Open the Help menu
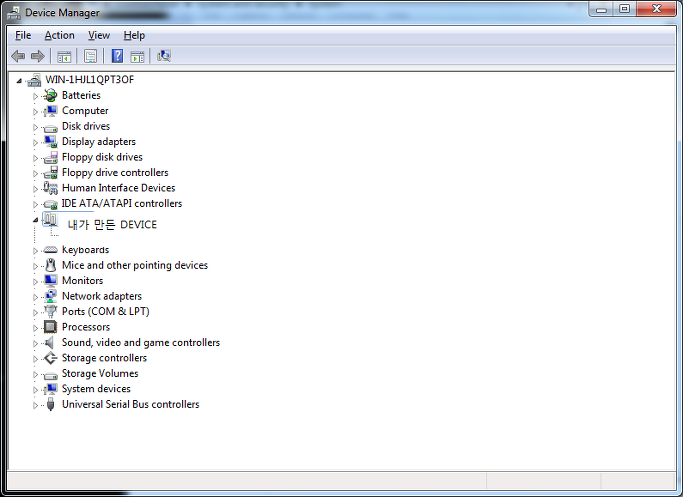The width and height of the screenshot is (683, 497). click(x=134, y=35)
